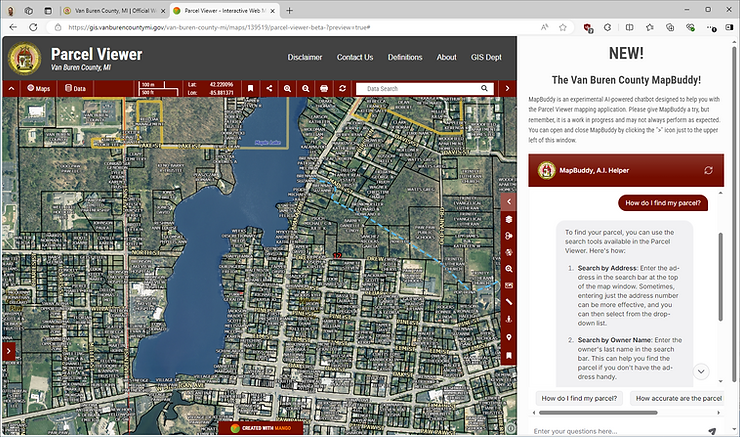
Task: Reload the page with browser refresh
Action: pyautogui.click(x=33, y=27)
